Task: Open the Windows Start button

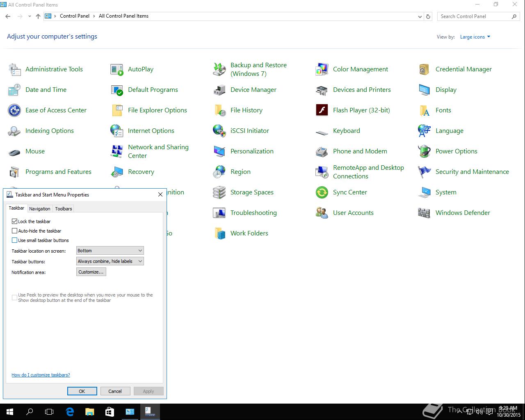Action: tap(10, 412)
